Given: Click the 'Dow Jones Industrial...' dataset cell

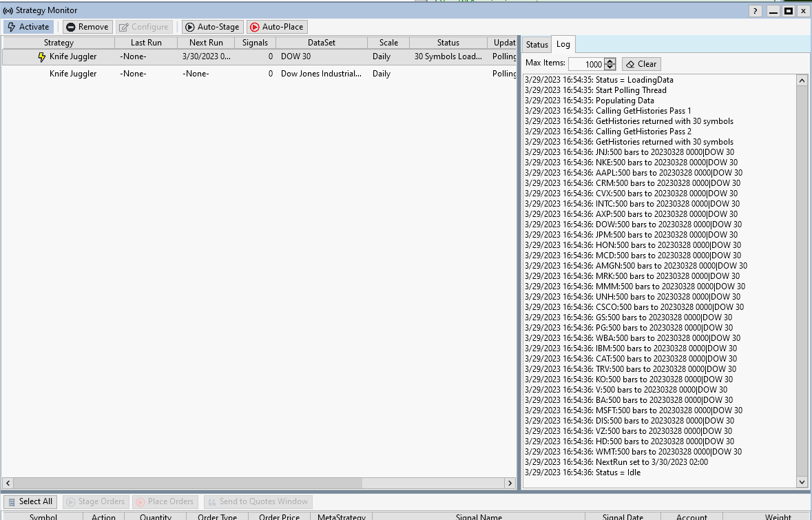Looking at the screenshot, I should point(321,74).
